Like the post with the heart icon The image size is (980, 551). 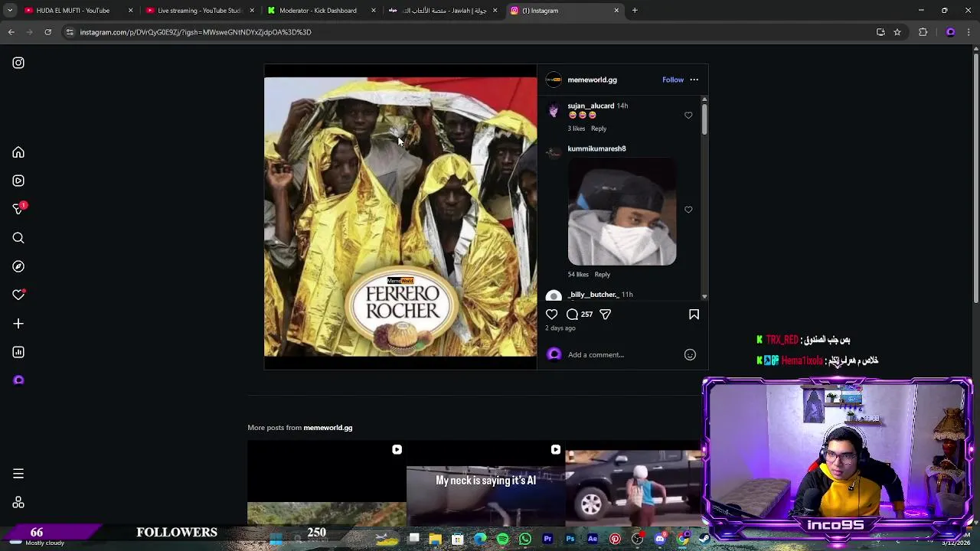click(x=551, y=315)
